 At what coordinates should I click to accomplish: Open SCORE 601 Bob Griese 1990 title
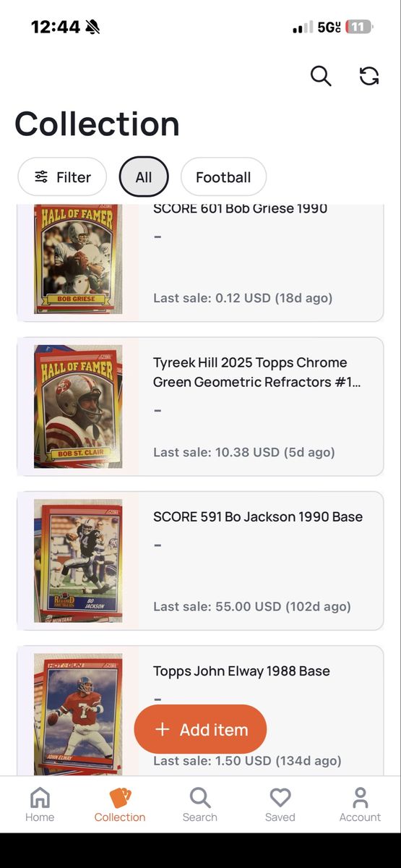coord(240,209)
